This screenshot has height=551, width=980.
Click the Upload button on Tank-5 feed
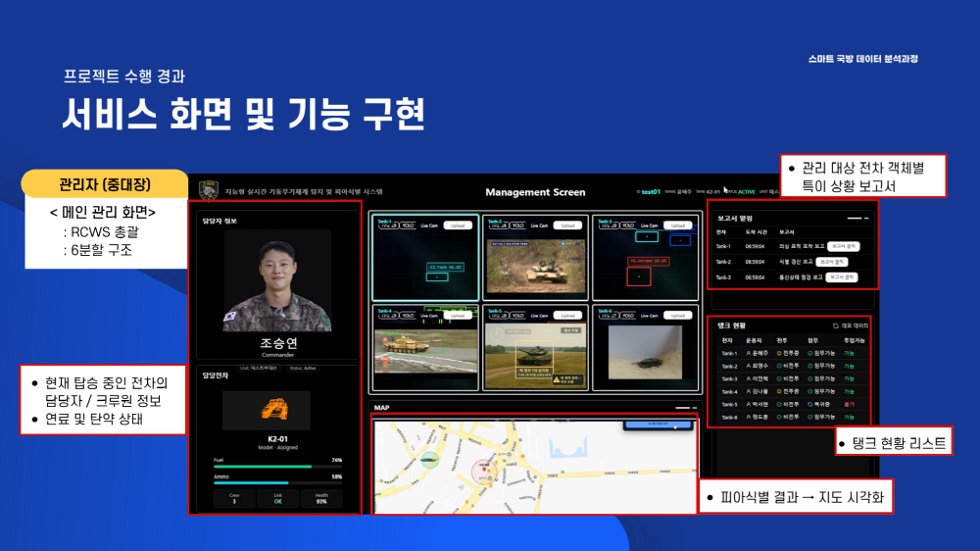pyautogui.click(x=567, y=316)
